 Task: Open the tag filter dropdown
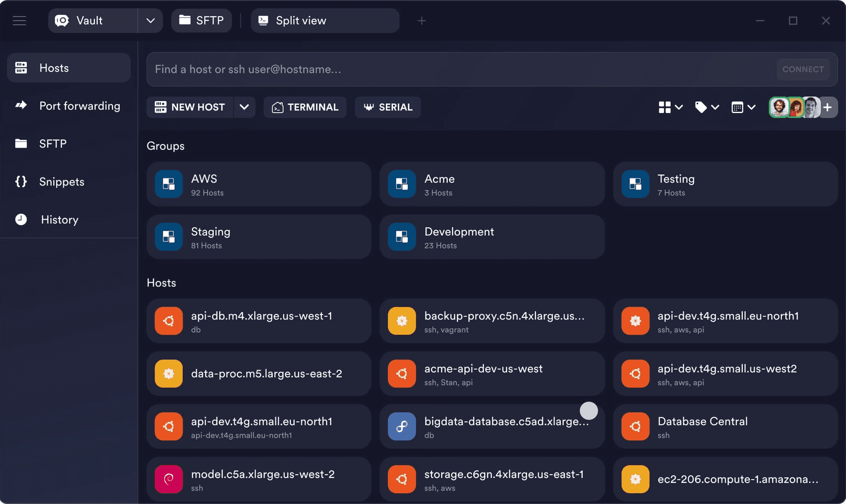(x=707, y=107)
